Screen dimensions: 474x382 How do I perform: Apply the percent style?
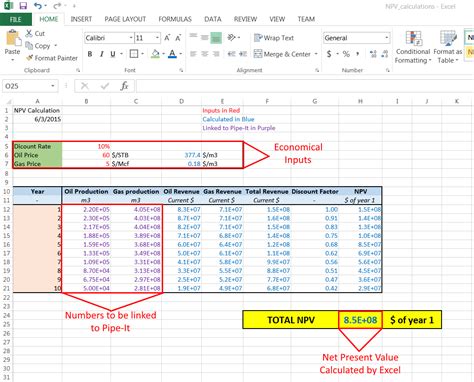coord(346,54)
